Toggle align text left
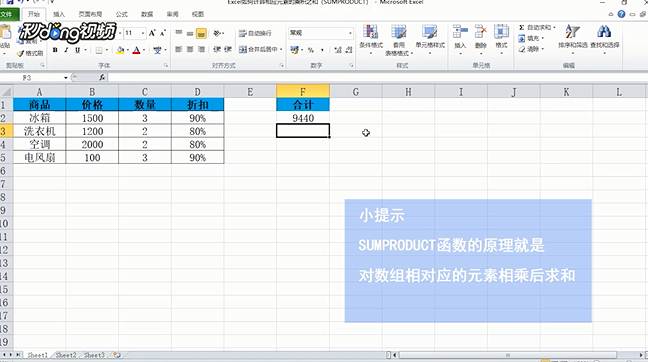Viewport: 648px width, 362px height. (x=179, y=50)
